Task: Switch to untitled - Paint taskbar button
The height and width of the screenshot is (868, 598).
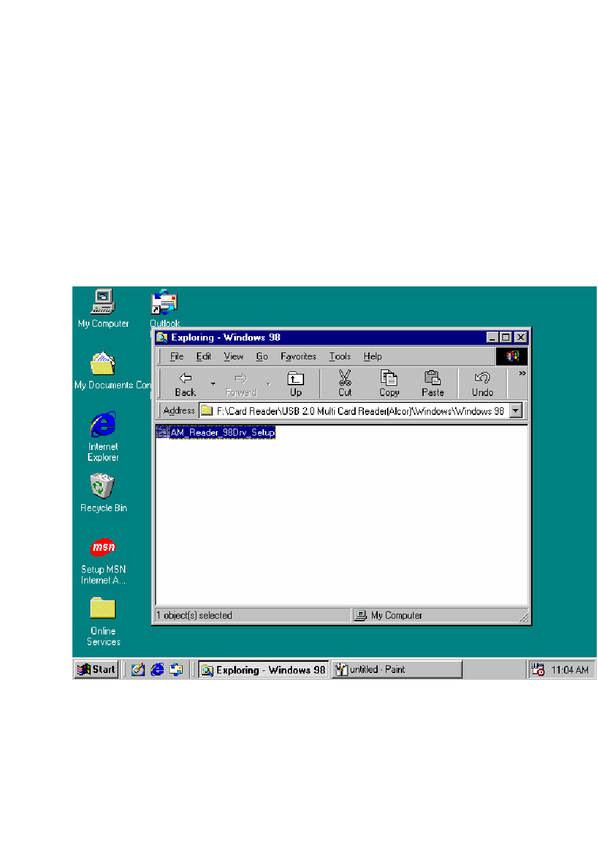Action: [x=397, y=670]
